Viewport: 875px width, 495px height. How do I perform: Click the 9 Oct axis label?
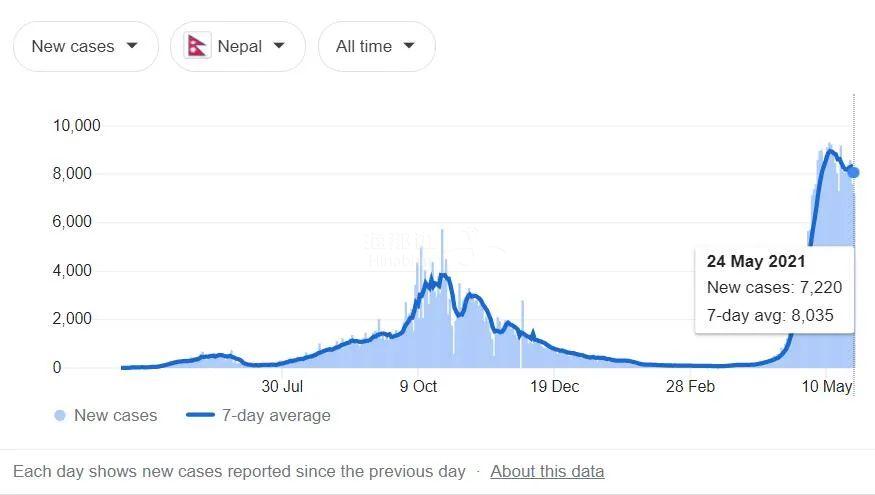click(418, 386)
